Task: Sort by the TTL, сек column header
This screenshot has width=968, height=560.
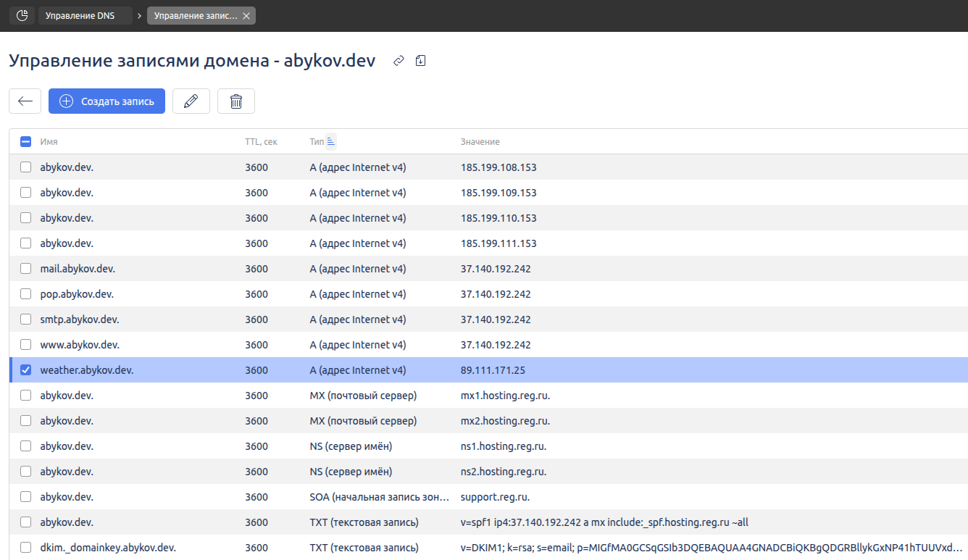Action: tap(261, 142)
